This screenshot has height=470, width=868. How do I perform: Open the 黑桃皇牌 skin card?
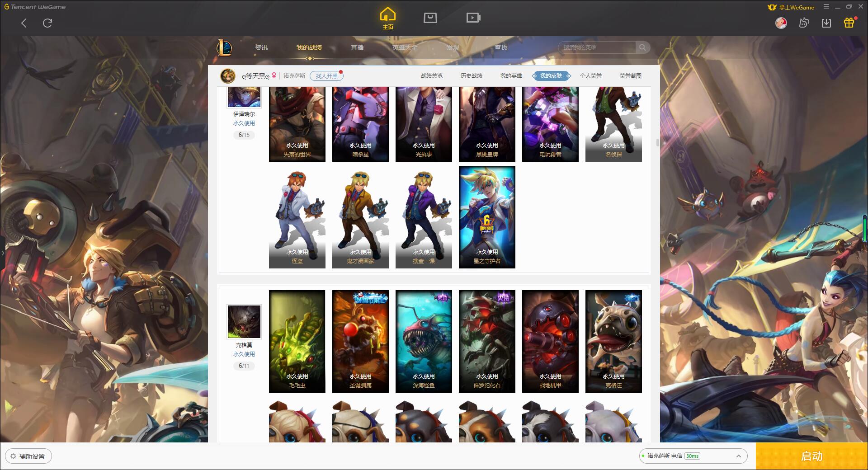point(487,124)
